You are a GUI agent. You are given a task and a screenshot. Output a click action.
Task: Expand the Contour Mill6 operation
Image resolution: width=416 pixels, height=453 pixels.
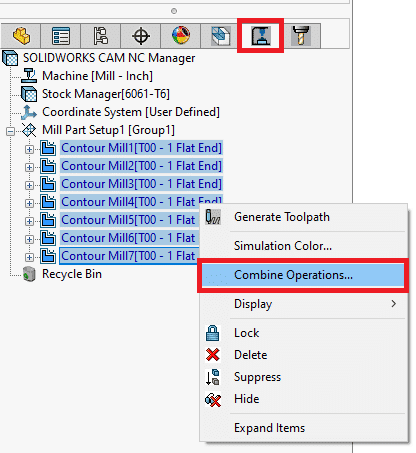tap(29, 239)
